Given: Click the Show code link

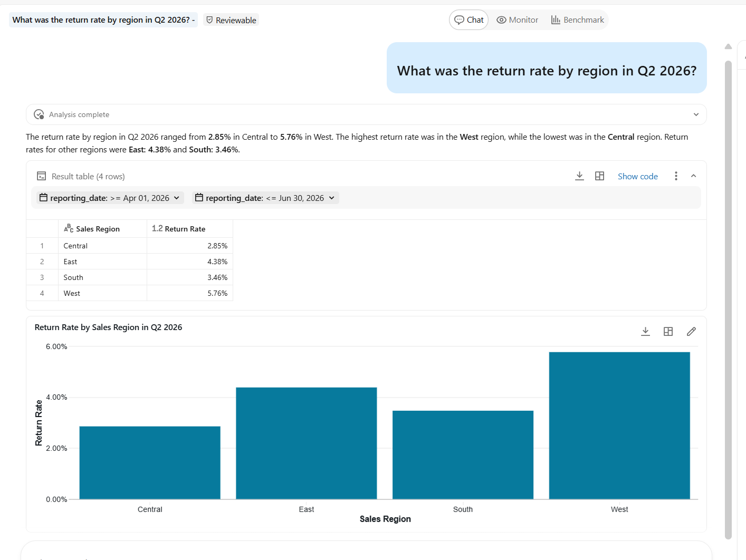Looking at the screenshot, I should pos(638,176).
